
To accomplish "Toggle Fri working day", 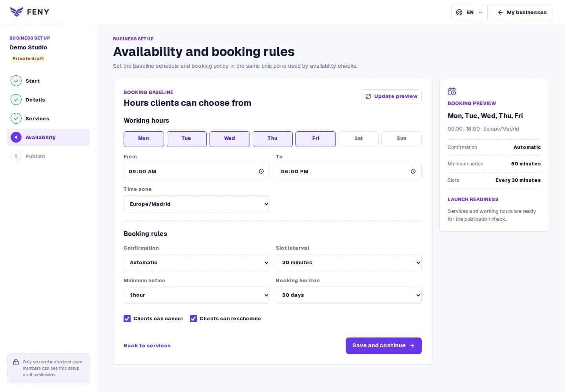I will tap(315, 139).
